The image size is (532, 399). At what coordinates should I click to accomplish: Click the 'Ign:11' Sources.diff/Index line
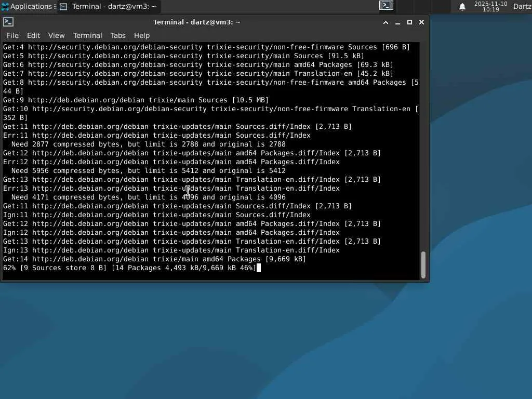[x=157, y=215]
